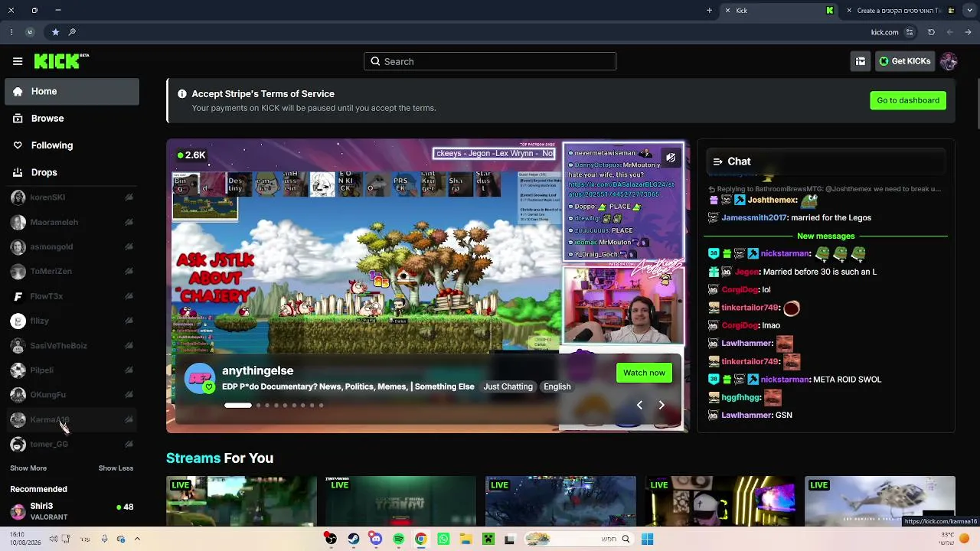Switch to the 'Create a' browser tab
Image resolution: width=980 pixels, height=551 pixels.
(901, 11)
